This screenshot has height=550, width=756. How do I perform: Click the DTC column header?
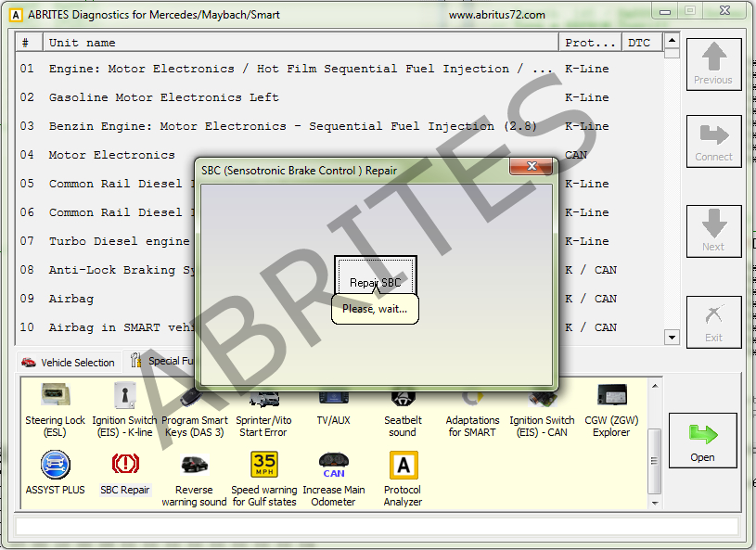click(642, 43)
